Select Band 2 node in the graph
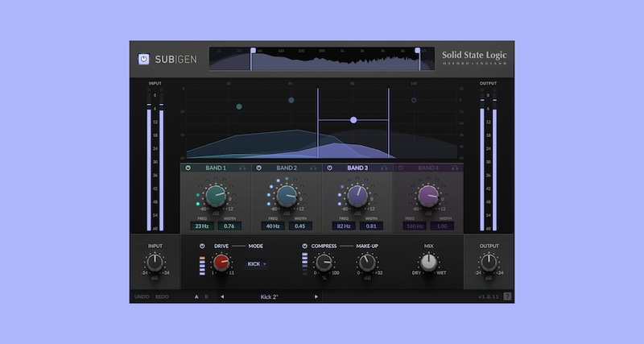The height and width of the screenshot is (344, 644). click(x=291, y=100)
